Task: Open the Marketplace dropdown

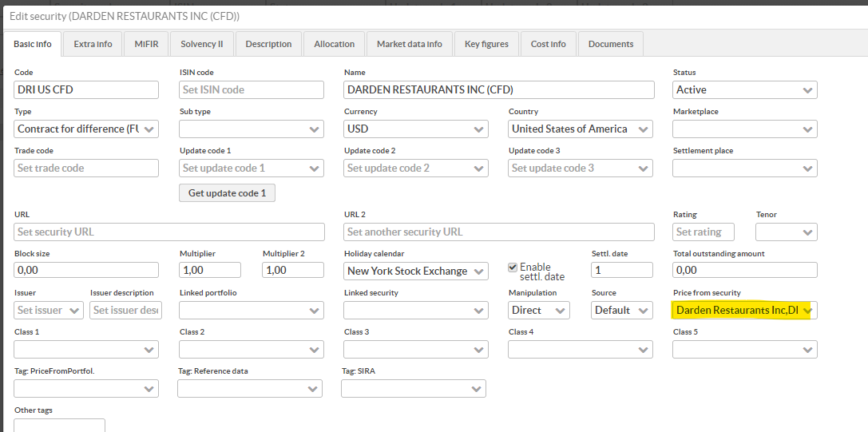Action: click(x=745, y=129)
